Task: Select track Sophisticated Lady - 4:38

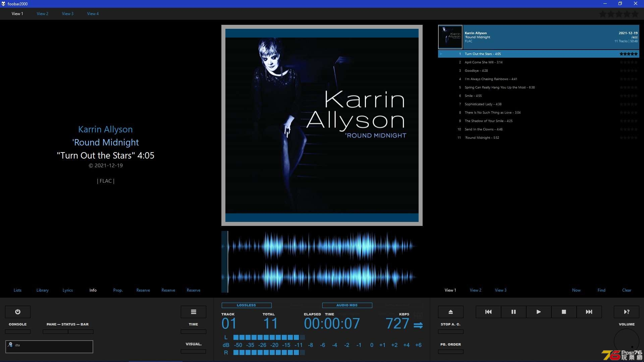Action: pos(539,104)
